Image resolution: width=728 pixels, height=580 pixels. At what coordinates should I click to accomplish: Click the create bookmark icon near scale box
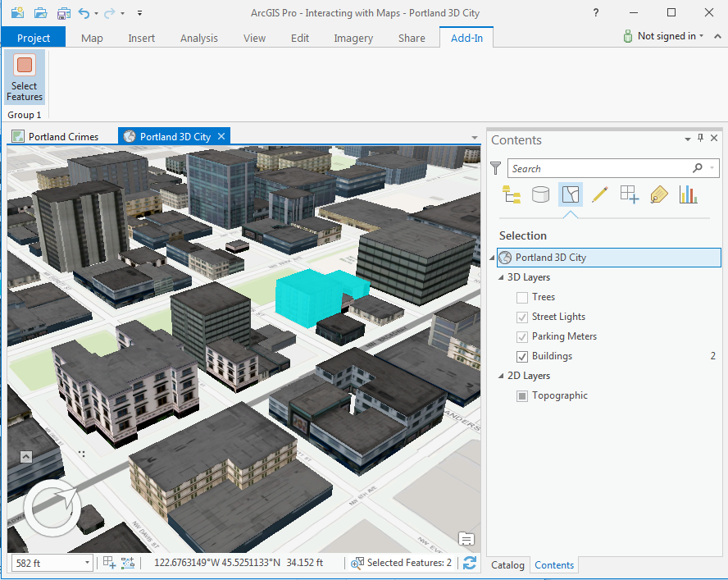point(110,564)
